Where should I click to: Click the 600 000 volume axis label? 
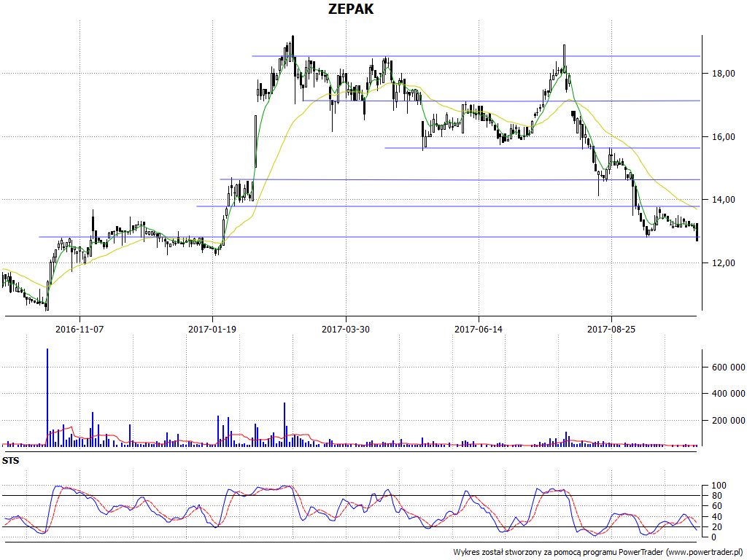pos(729,367)
